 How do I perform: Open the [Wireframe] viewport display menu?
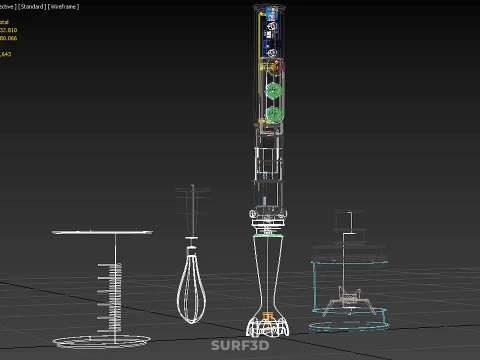point(63,7)
